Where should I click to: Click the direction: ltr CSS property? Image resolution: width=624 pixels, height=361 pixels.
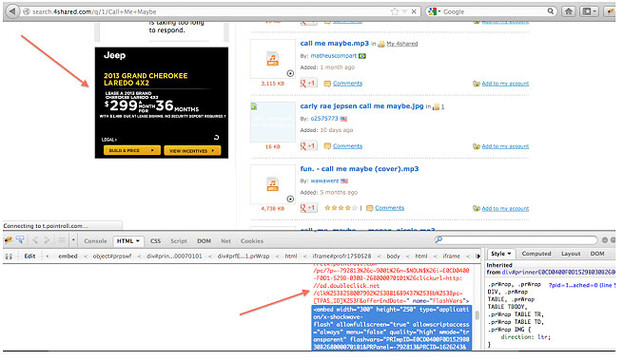click(x=525, y=337)
